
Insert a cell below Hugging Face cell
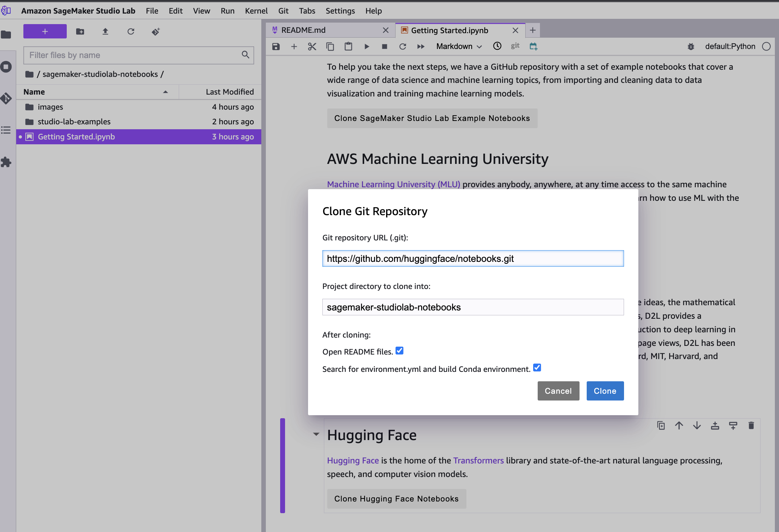click(733, 425)
